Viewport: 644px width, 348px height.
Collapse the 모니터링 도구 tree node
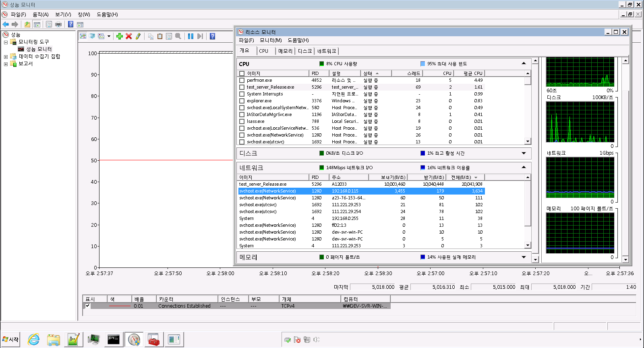6,42
